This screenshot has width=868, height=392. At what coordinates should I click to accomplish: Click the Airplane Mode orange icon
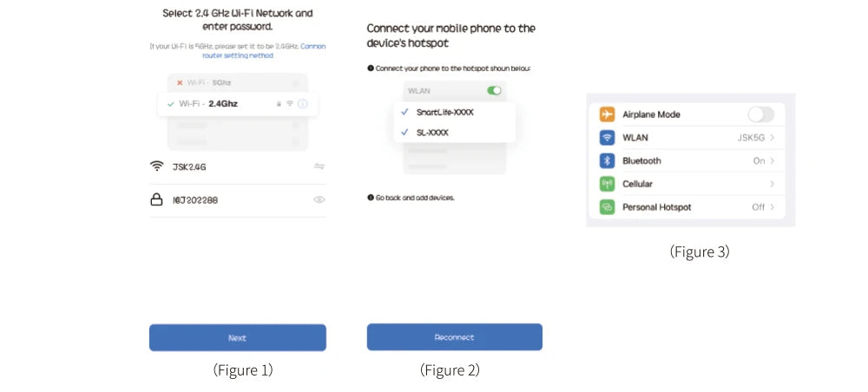pos(607,114)
